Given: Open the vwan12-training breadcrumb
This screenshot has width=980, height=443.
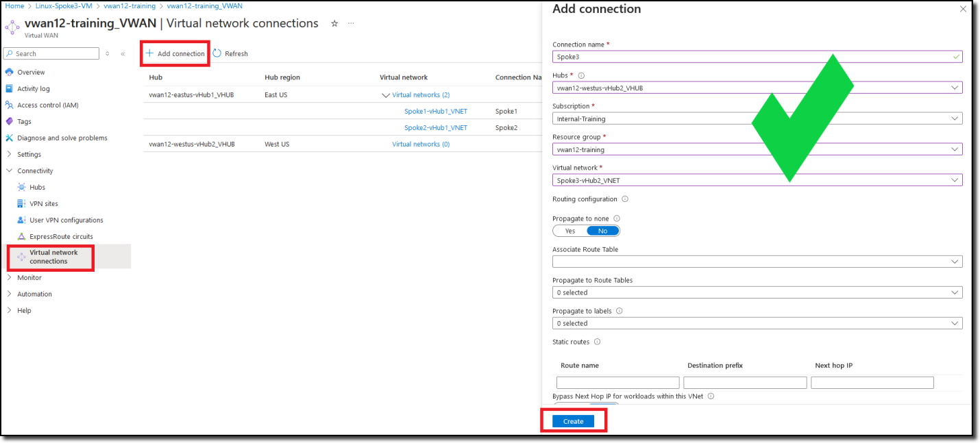Looking at the screenshot, I should [130, 5].
